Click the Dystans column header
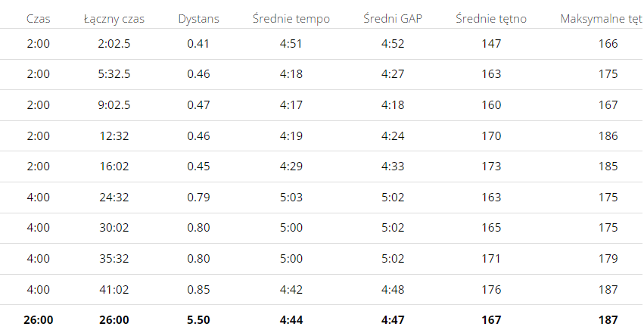The height and width of the screenshot is (330, 644). tap(198, 19)
